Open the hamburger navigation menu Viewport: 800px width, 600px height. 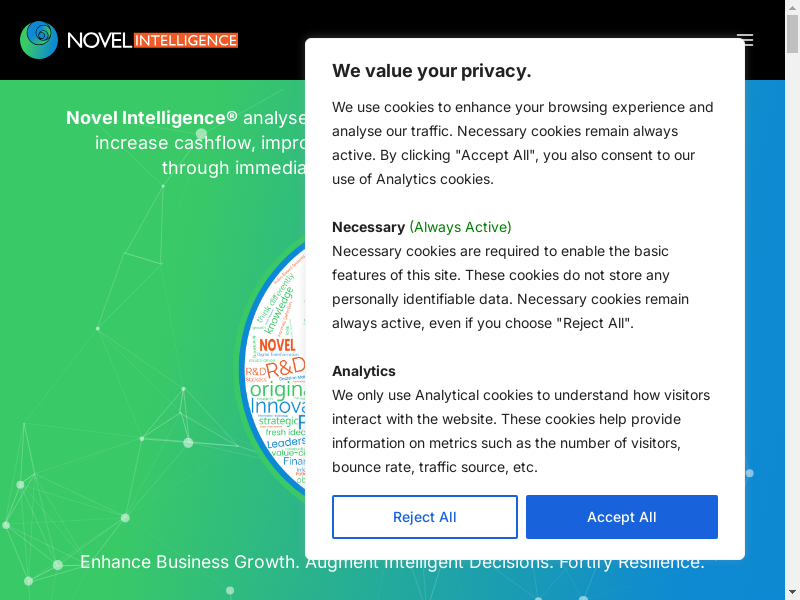[745, 40]
